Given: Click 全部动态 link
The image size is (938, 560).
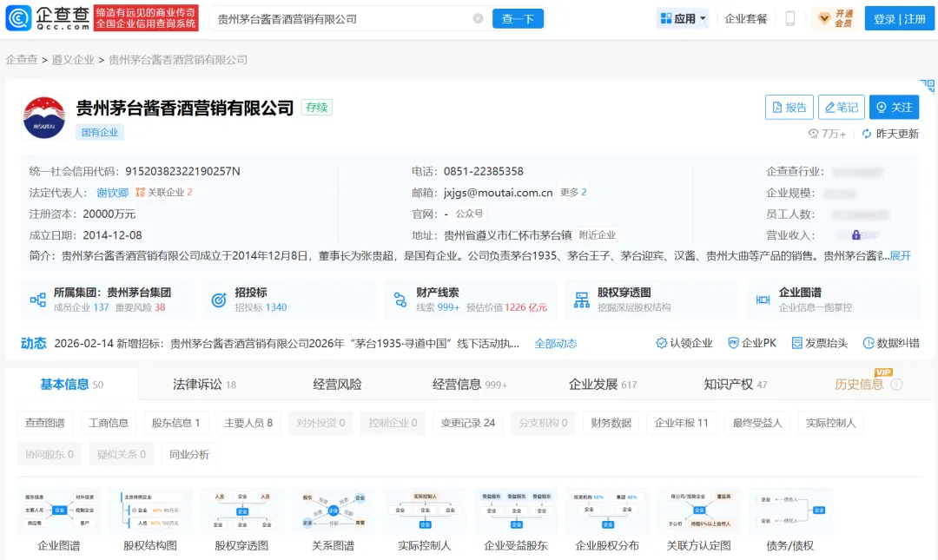Looking at the screenshot, I should (x=556, y=344).
